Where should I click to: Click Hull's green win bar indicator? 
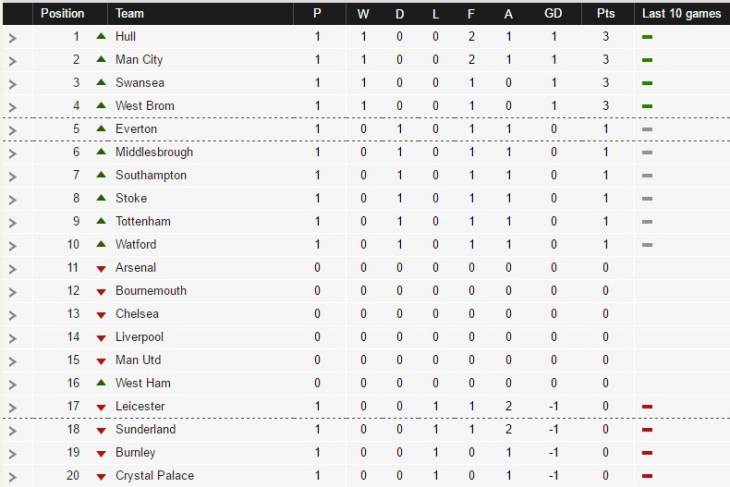coord(647,37)
